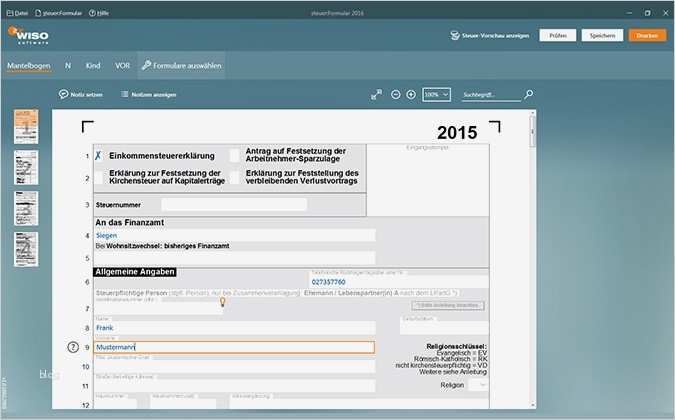Click the Suchbegriff search field
Viewport: 675px width, 420px height.
click(491, 95)
